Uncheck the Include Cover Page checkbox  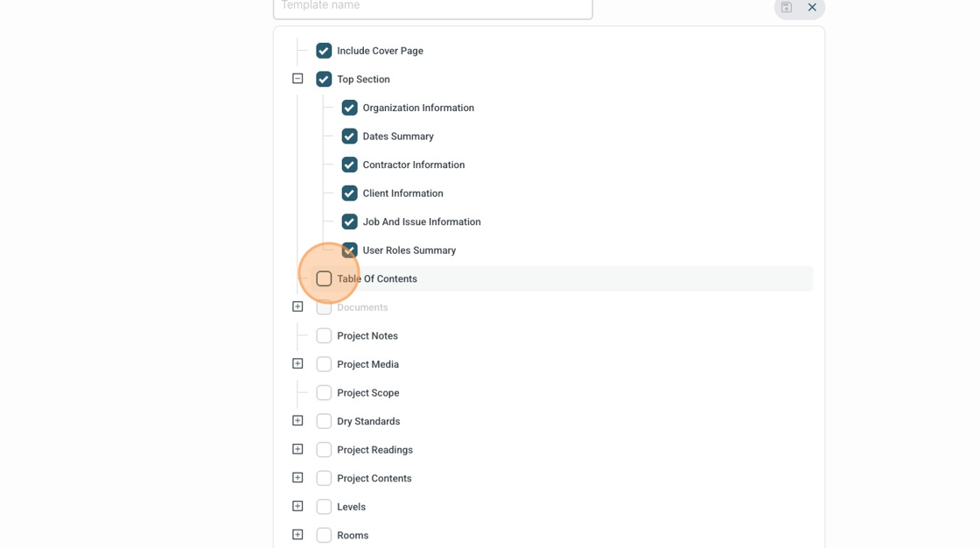tap(324, 51)
